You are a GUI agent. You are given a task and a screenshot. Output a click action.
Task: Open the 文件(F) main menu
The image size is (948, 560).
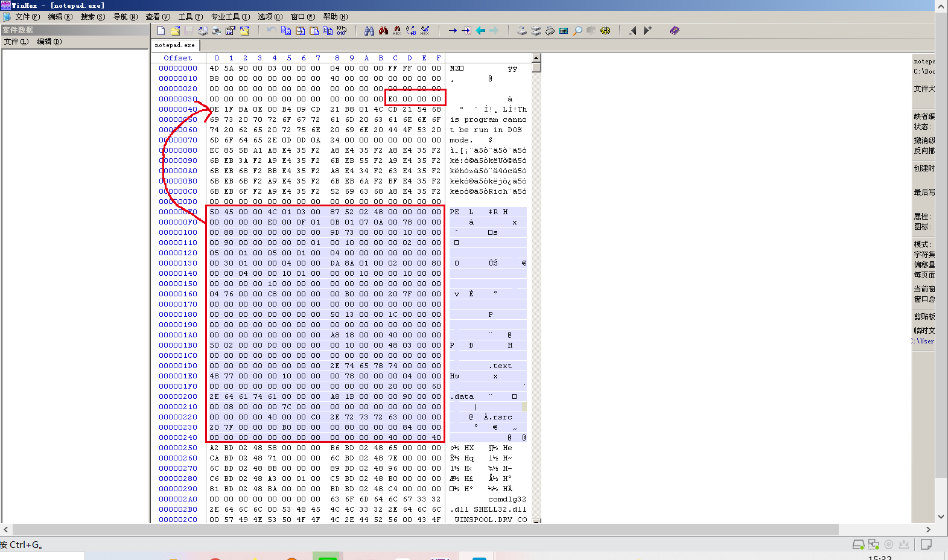coord(27,17)
